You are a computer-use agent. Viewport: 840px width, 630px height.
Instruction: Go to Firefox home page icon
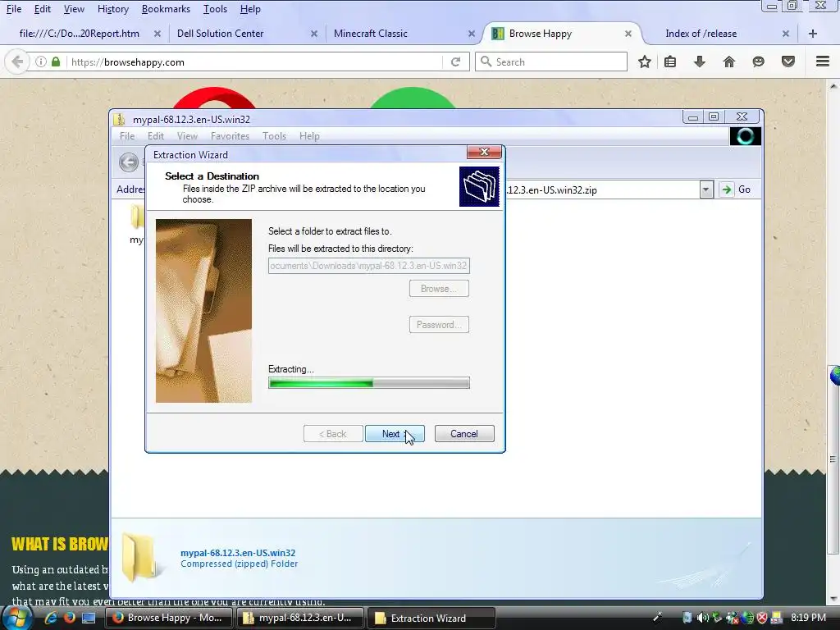click(729, 62)
